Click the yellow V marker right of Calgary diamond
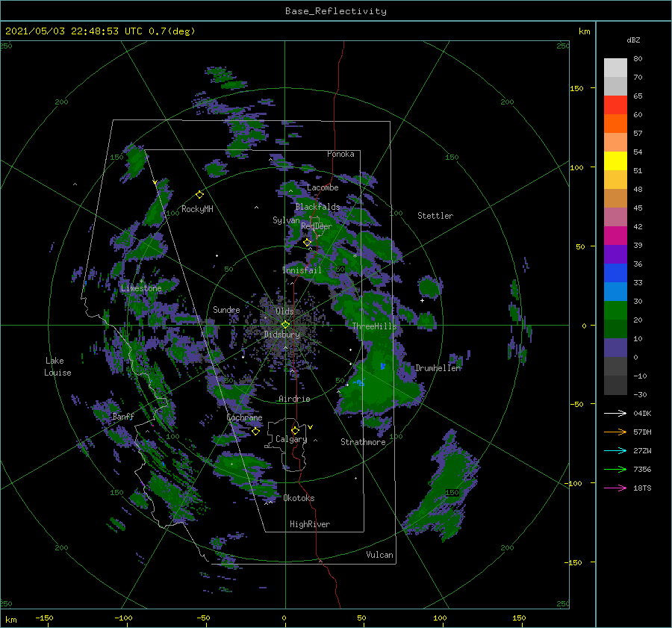672x628 pixels. coord(311,427)
